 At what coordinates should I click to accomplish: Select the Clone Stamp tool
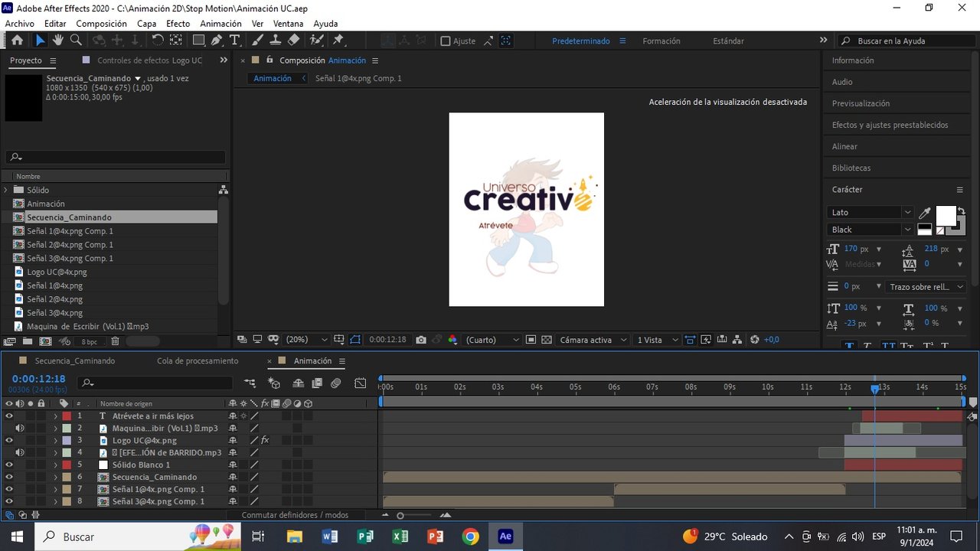pos(276,41)
